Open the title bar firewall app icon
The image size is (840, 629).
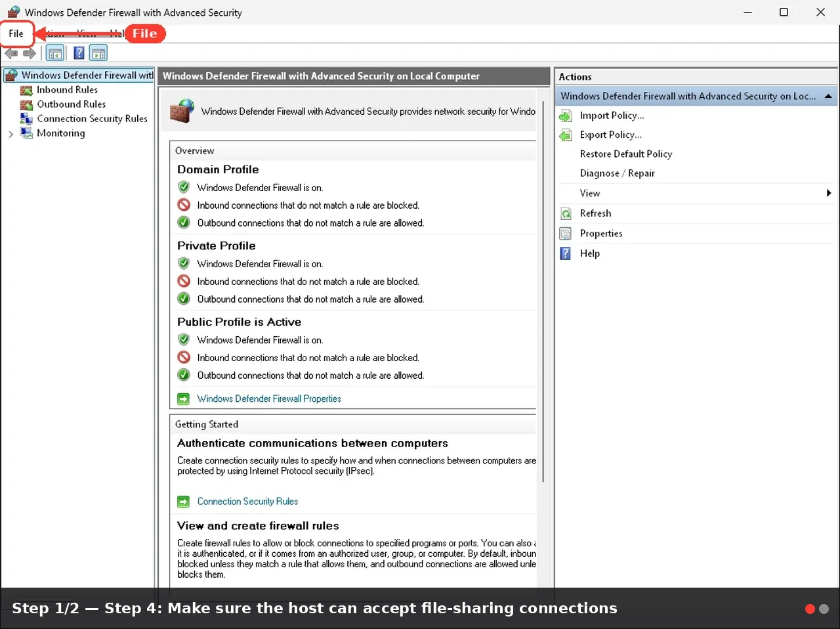tap(13, 12)
